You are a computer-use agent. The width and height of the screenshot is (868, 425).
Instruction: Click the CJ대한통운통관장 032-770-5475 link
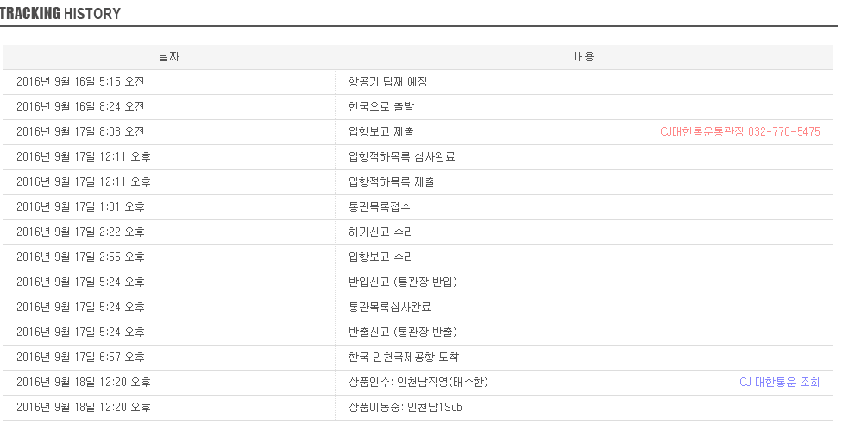[739, 132]
